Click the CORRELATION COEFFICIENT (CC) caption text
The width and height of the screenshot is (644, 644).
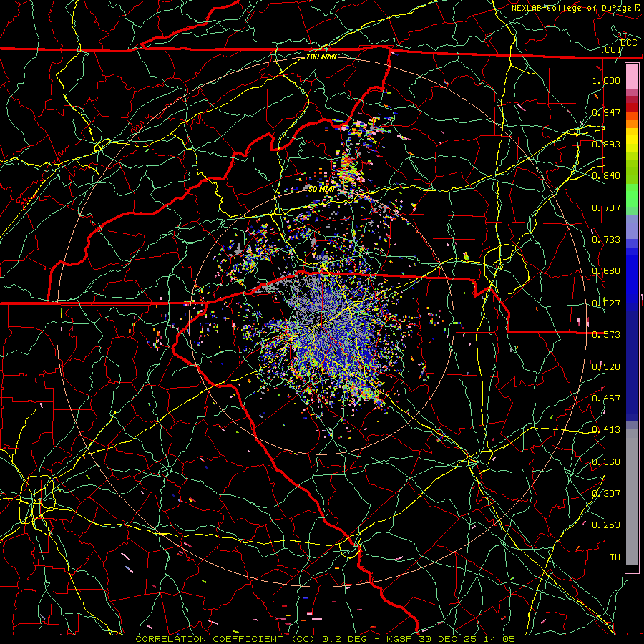click(226, 639)
